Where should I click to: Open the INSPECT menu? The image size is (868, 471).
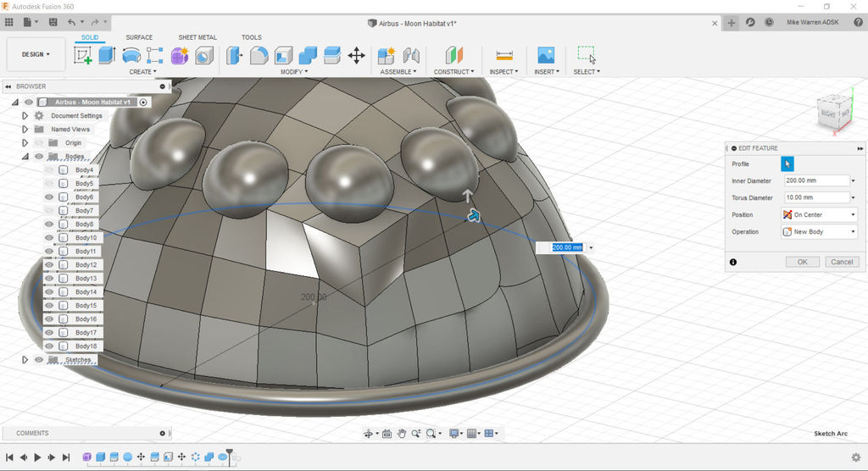(x=504, y=72)
